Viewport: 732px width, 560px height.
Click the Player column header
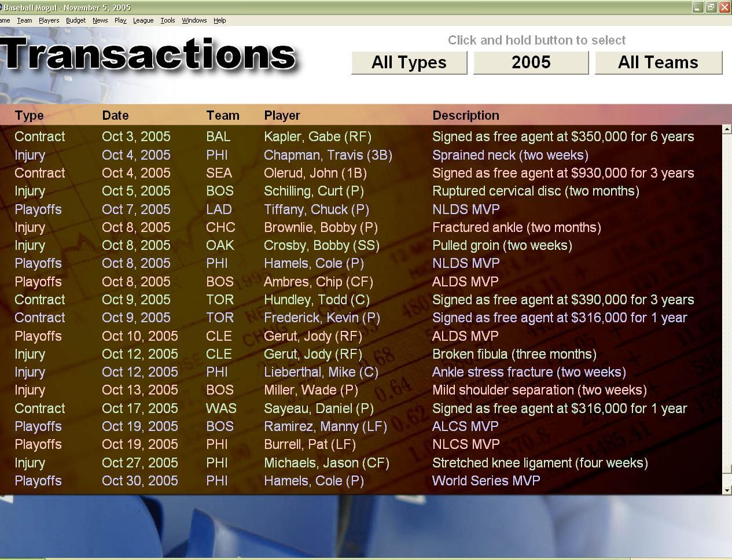pos(282,115)
